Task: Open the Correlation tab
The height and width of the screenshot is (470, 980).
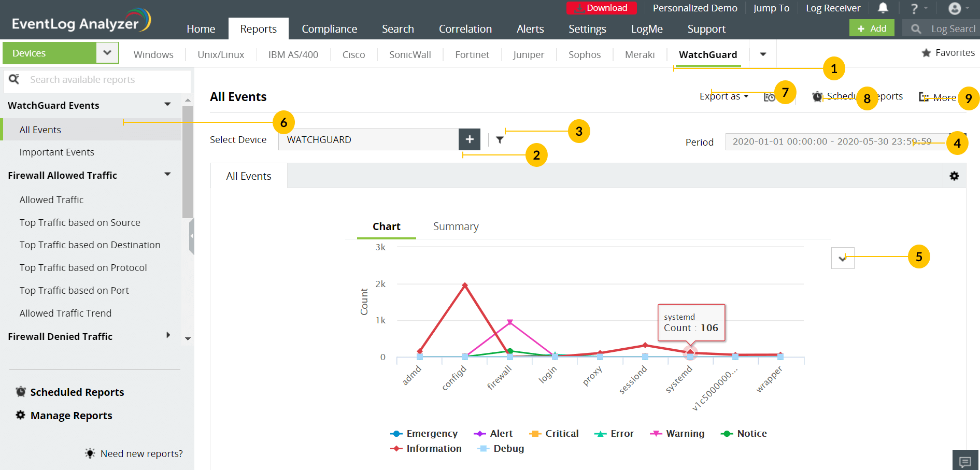Action: coord(465,29)
